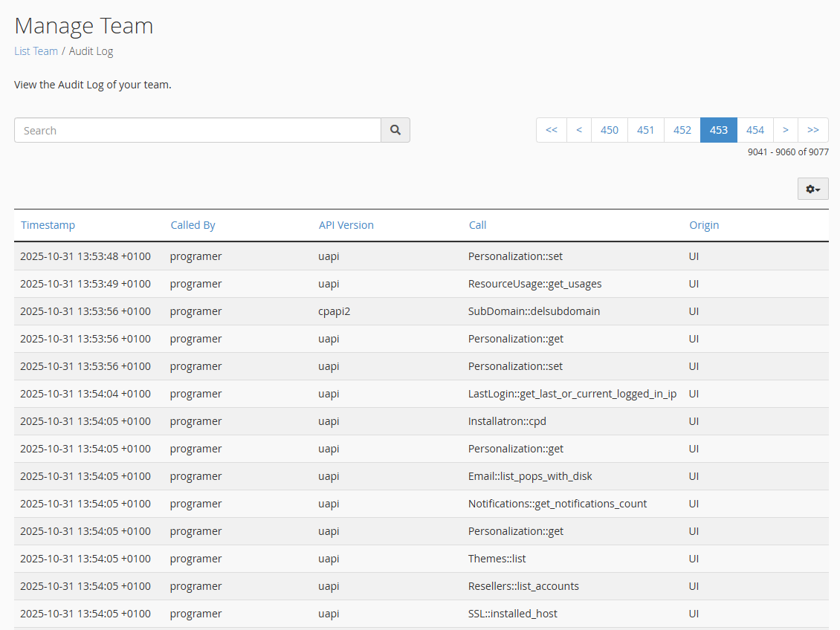Open page 450 of audit log

tap(609, 130)
